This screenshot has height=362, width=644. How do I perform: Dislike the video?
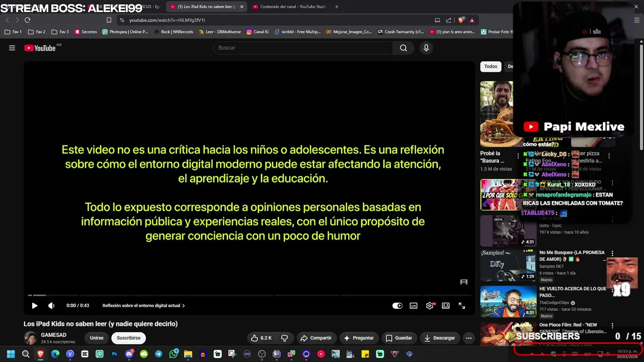coord(285,338)
